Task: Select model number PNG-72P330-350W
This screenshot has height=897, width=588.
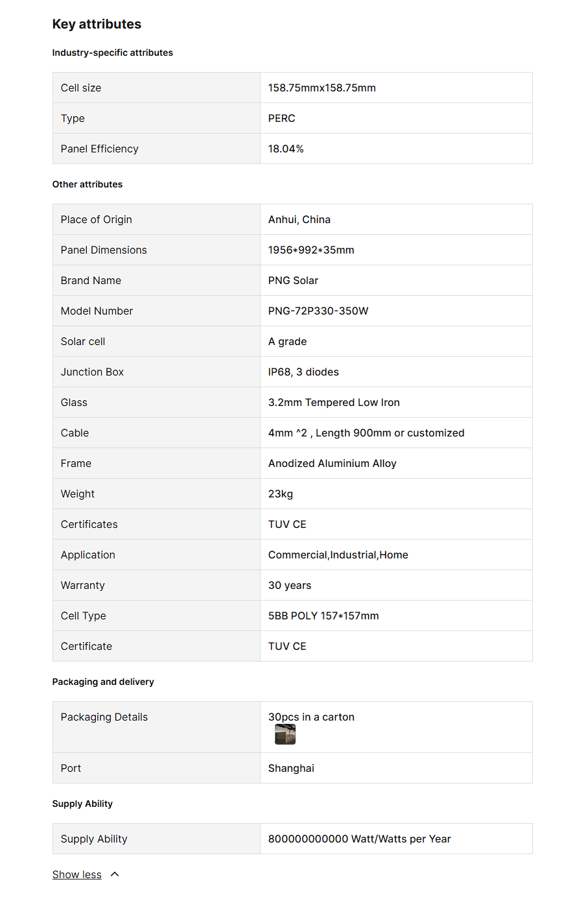Action: click(x=318, y=311)
